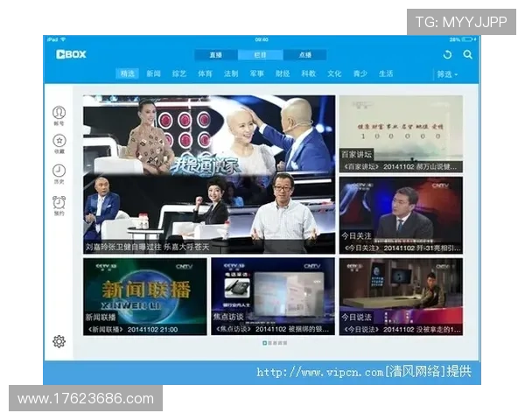The image size is (525, 420).
Task: Open the 筛选 filter dropdown
Action: click(x=447, y=74)
